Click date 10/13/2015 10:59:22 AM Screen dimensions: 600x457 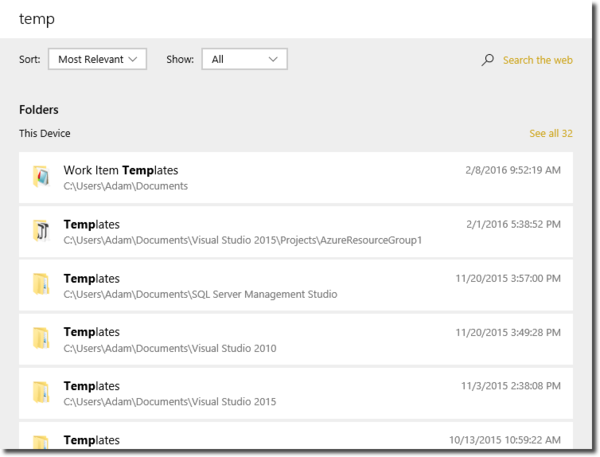click(505, 440)
